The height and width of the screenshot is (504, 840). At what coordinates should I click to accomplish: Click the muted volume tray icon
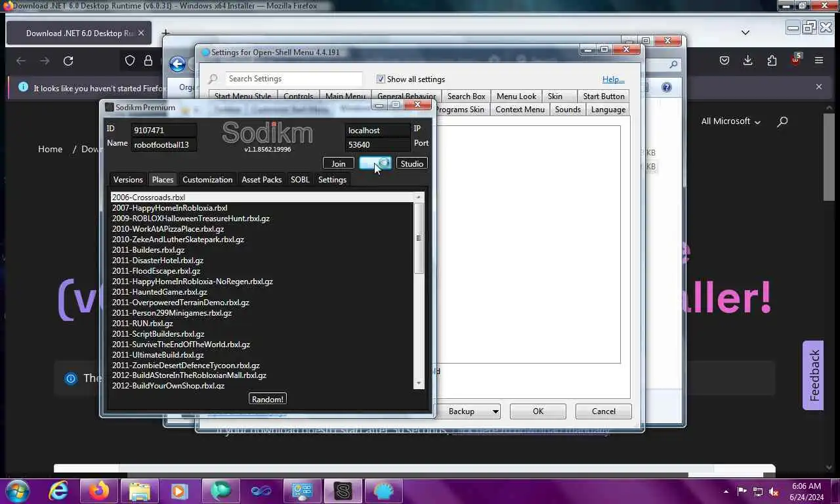point(774,492)
